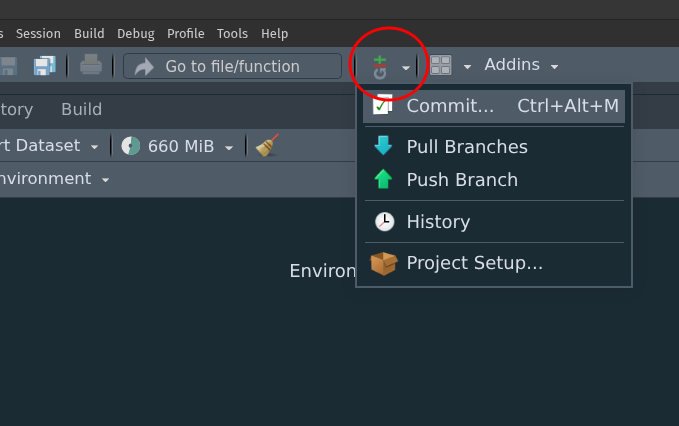
Task: Open the Tools menu
Action: [x=232, y=34]
